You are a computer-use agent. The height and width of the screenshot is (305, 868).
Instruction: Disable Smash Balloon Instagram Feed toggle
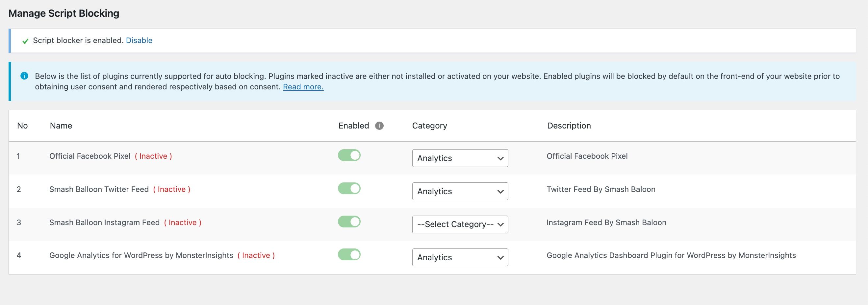point(349,222)
